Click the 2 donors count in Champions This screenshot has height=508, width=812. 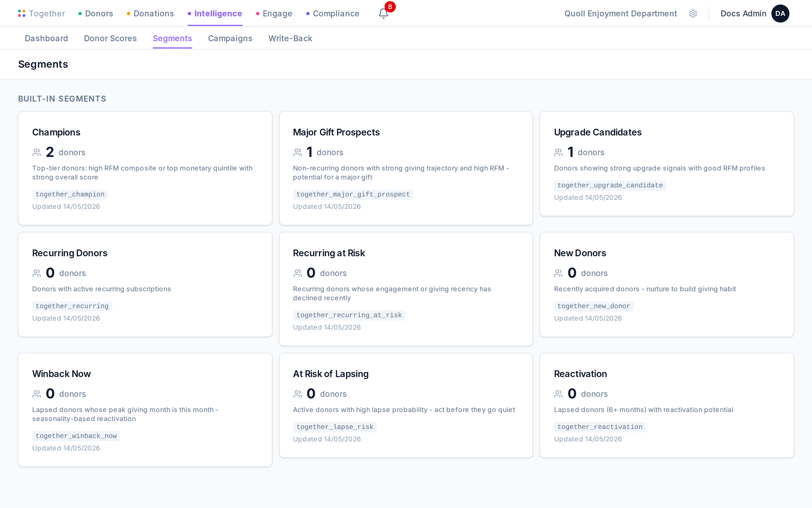[65, 152]
